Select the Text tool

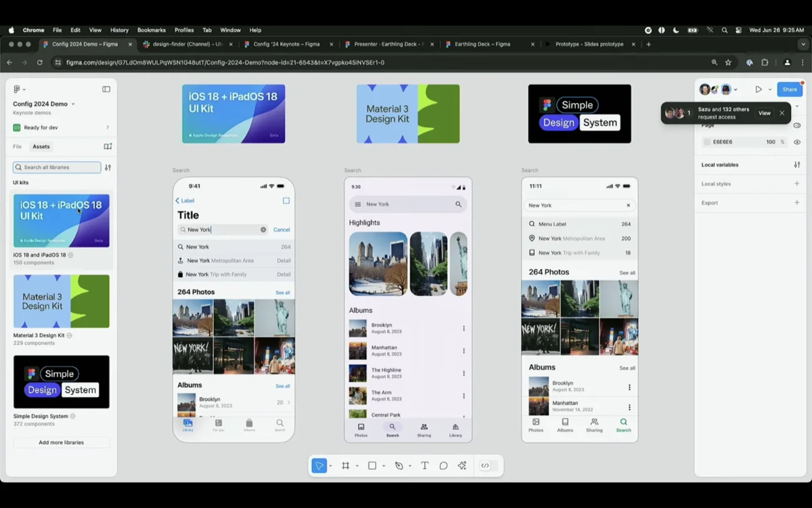click(425, 466)
